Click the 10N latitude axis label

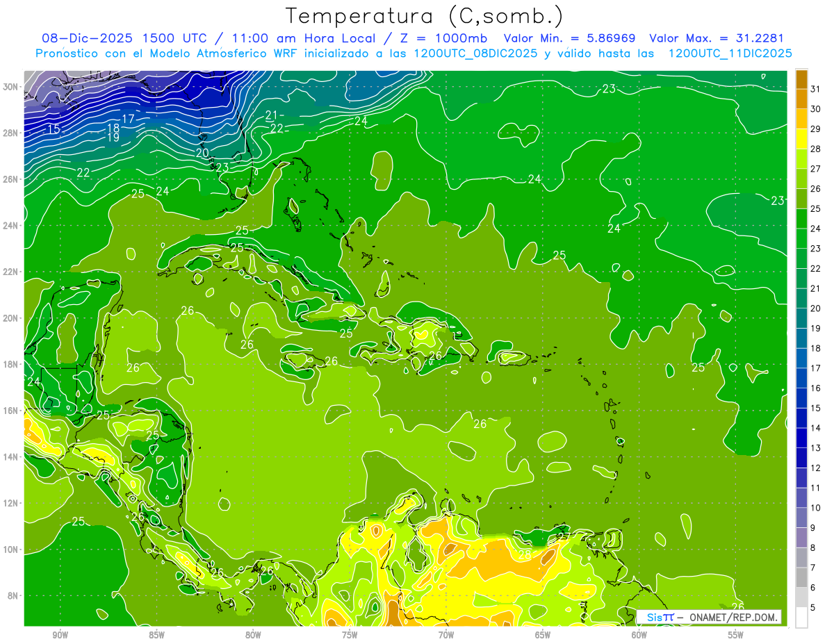pos(12,550)
